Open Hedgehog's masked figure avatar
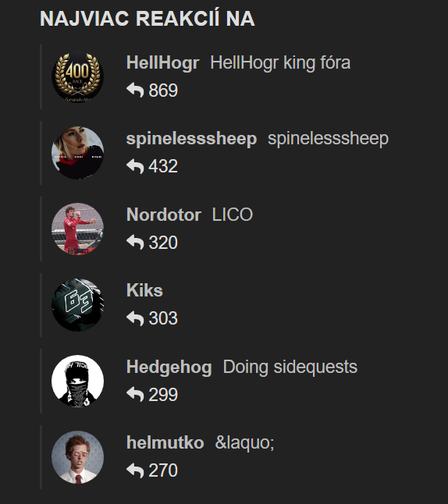The width and height of the screenshot is (448, 504). coord(77,381)
